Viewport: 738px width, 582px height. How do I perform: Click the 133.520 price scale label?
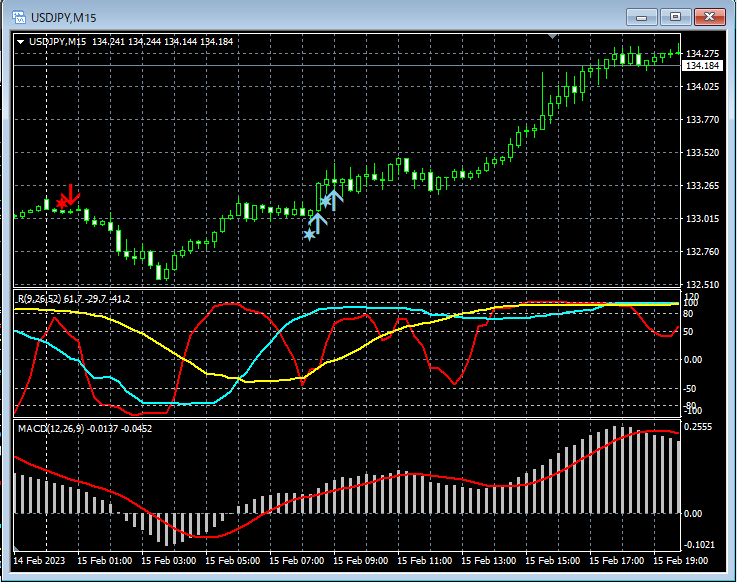tap(702, 152)
